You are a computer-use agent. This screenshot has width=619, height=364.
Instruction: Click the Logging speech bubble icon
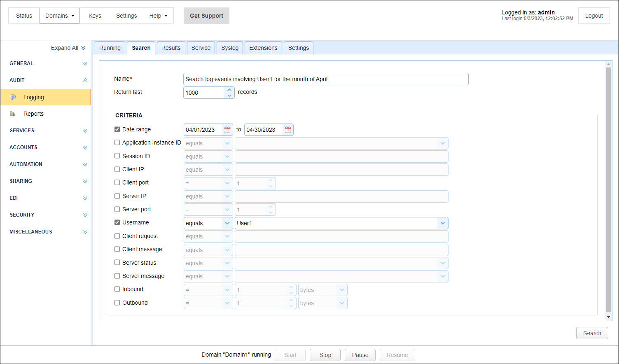coord(13,97)
